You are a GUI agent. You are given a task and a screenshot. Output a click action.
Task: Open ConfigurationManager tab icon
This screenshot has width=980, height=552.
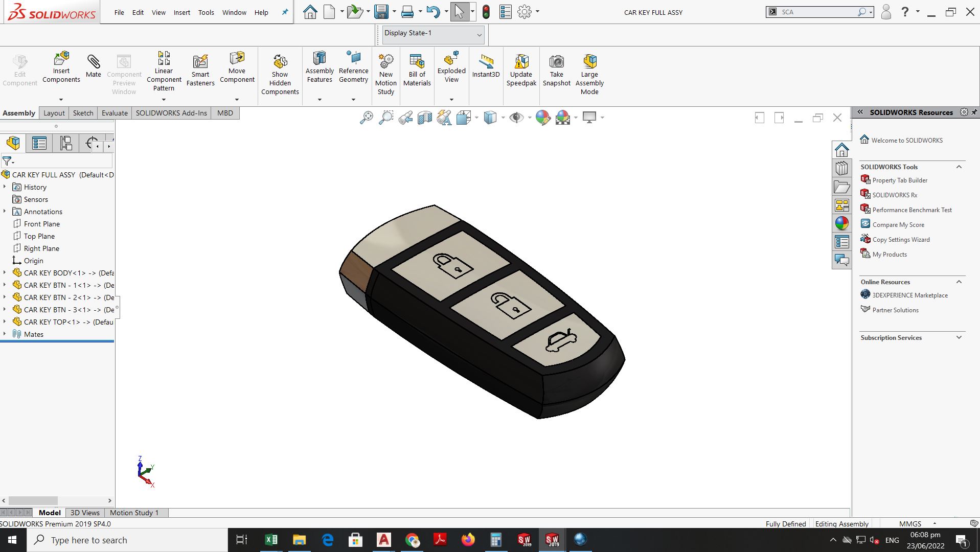coord(65,143)
